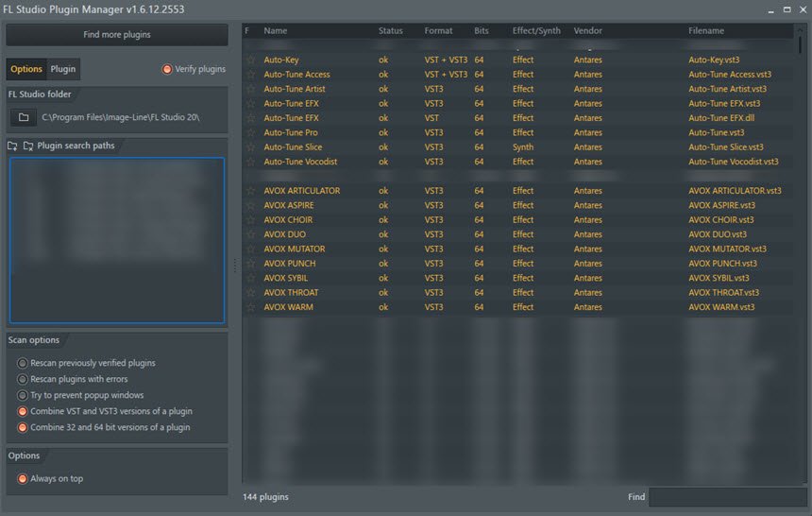The image size is (812, 516).
Task: Favorite AVOX DUO star icon
Action: point(251,233)
